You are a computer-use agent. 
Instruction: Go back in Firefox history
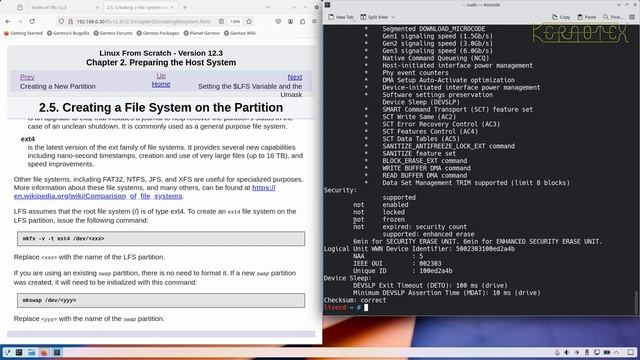point(8,21)
